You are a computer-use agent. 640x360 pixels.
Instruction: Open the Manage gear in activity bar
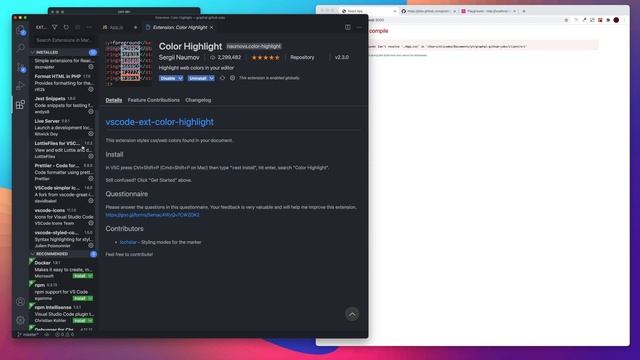(x=20, y=320)
